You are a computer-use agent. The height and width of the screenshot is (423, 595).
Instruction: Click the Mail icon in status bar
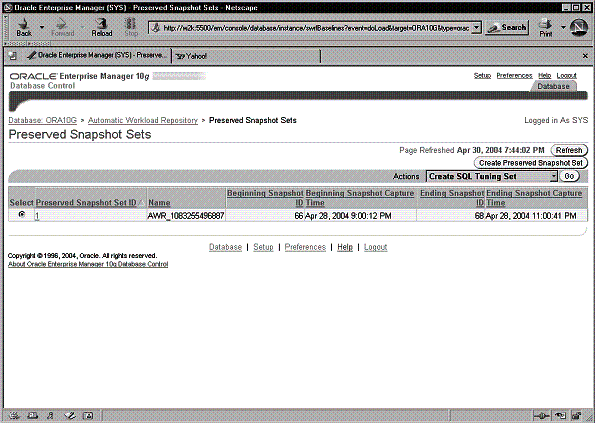pos(33,416)
